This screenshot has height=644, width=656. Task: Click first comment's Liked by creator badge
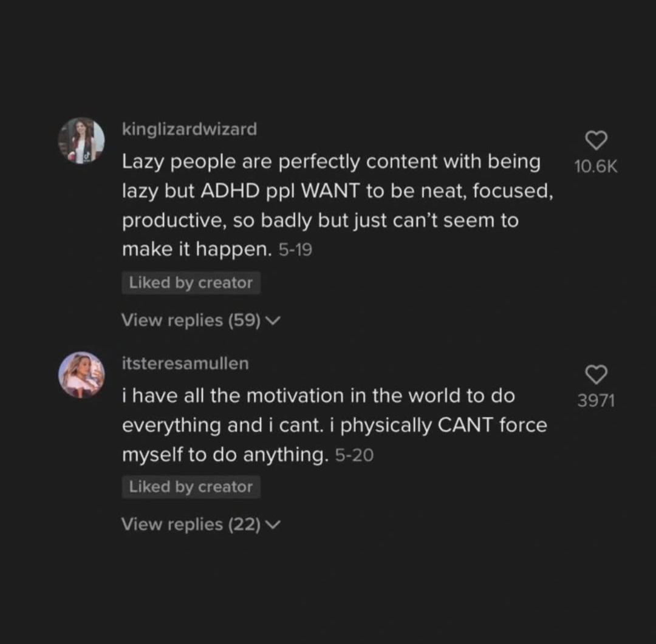pos(191,283)
